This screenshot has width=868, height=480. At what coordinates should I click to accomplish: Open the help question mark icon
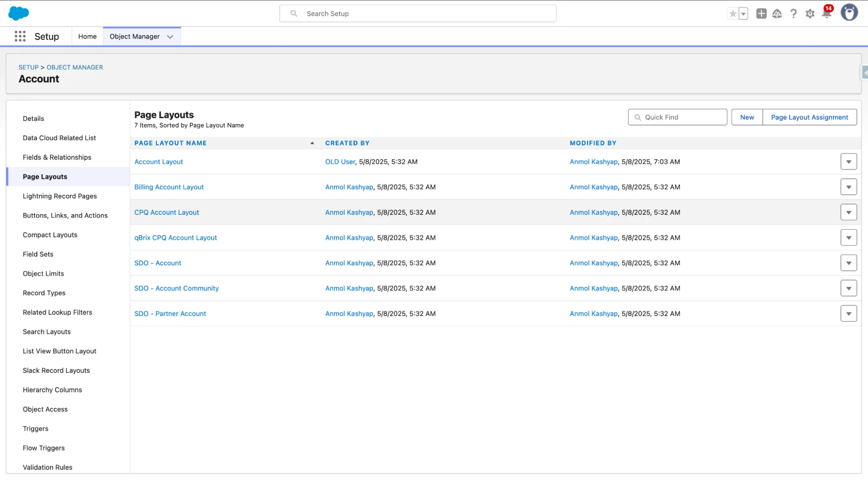pos(794,14)
